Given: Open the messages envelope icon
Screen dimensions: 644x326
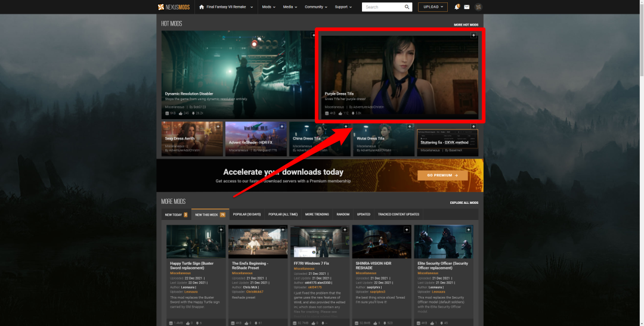Looking at the screenshot, I should point(467,7).
